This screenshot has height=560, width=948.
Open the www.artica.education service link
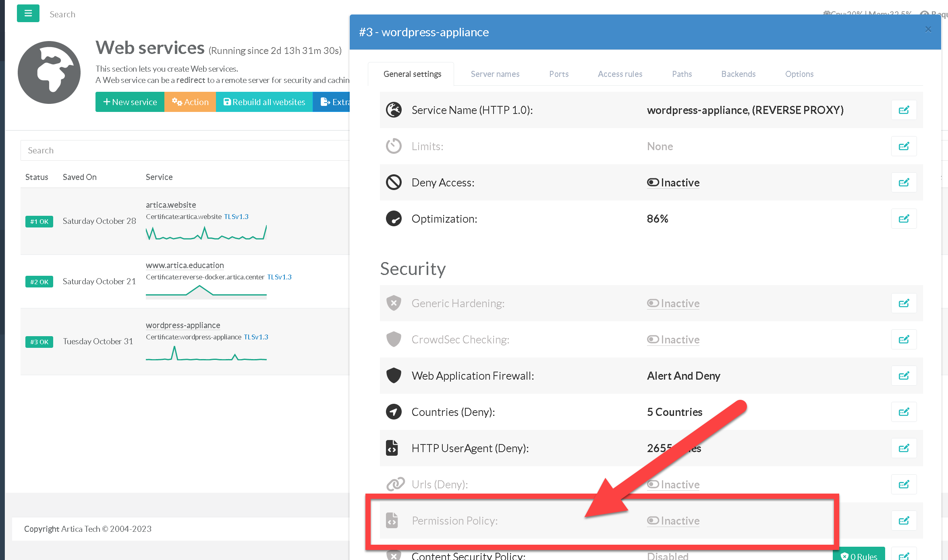pos(185,265)
